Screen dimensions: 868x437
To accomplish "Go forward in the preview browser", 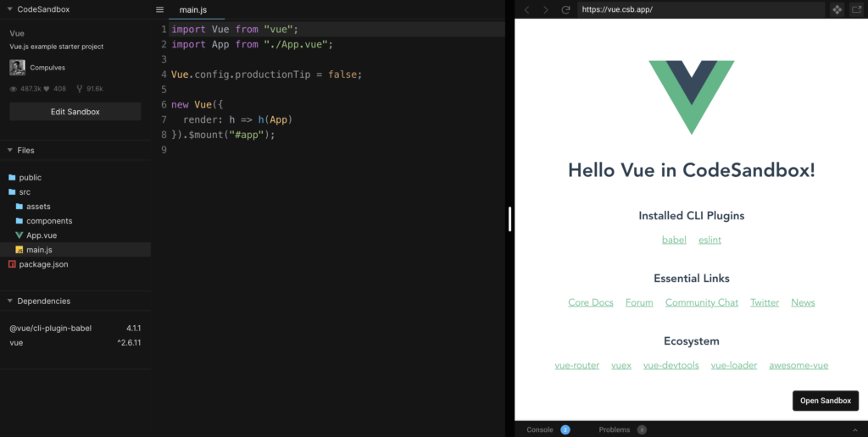I will tap(546, 10).
